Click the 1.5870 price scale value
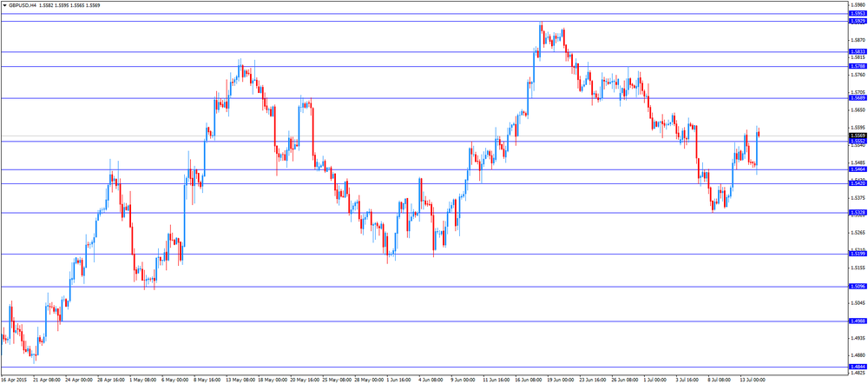 point(857,40)
